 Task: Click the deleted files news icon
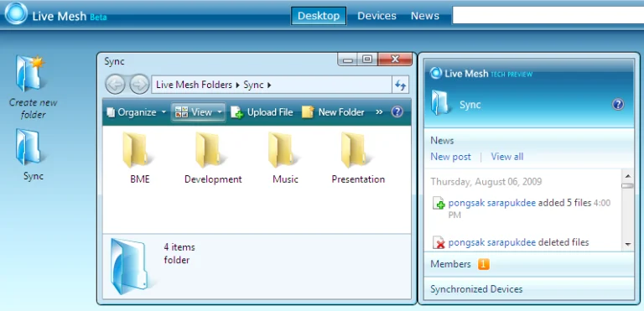click(439, 243)
